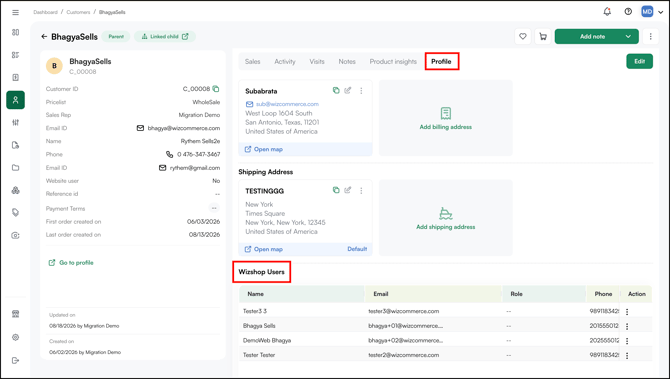
Task: Open the help question mark icon
Action: pyautogui.click(x=628, y=12)
